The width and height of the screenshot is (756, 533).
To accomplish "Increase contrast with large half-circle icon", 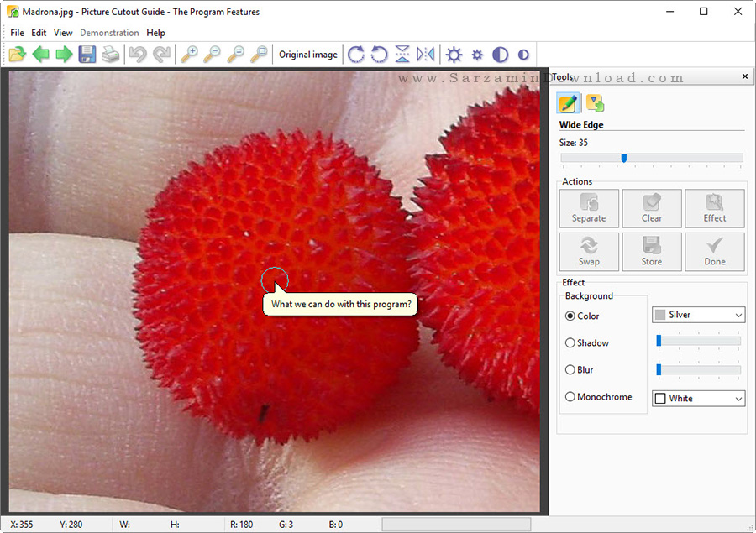I will [500, 55].
